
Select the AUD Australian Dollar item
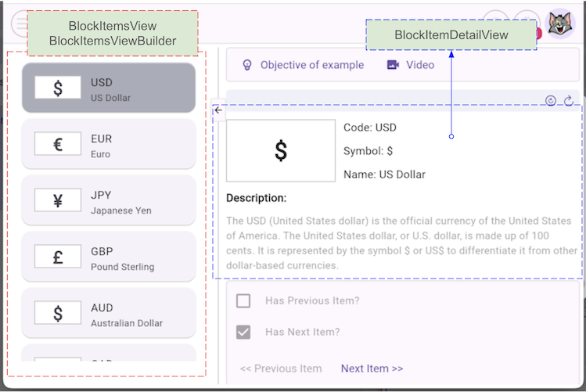[x=108, y=314]
